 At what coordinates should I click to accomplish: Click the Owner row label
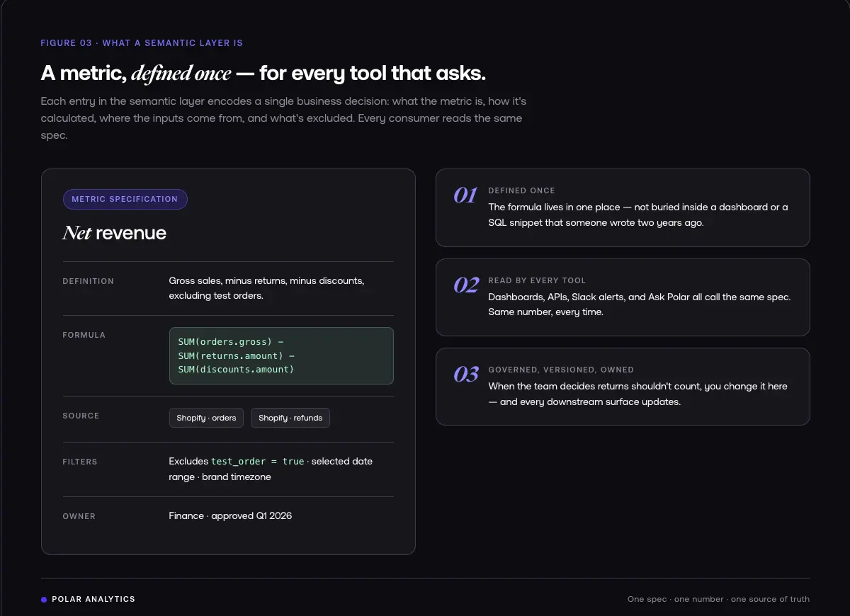pos(79,516)
